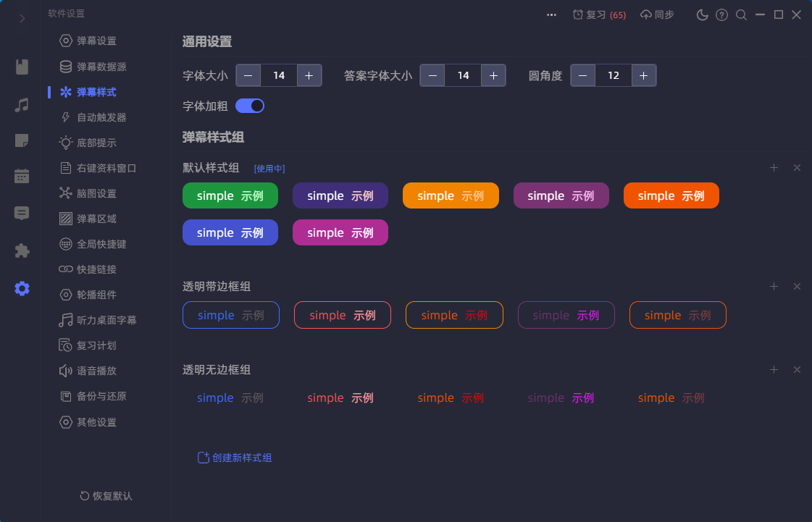
Task: Select the music icon in the left dock
Action: click(21, 104)
